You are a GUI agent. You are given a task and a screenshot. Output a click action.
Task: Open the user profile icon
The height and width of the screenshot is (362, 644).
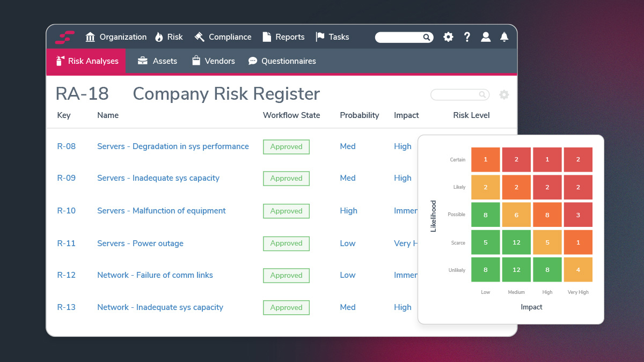click(486, 37)
